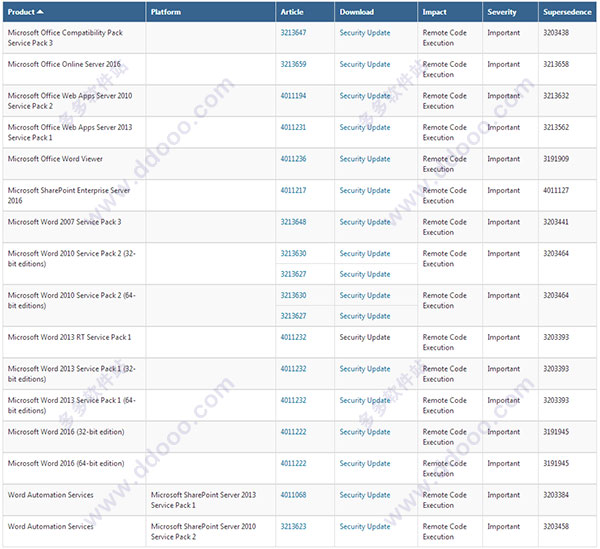Sort by the Article column header
Screen dimensions: 600x549
[292, 12]
